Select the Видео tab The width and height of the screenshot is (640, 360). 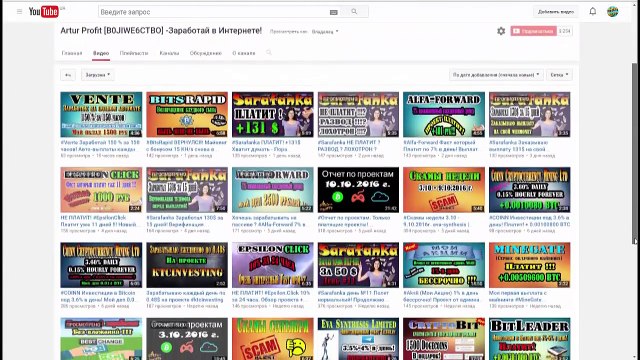[101, 53]
